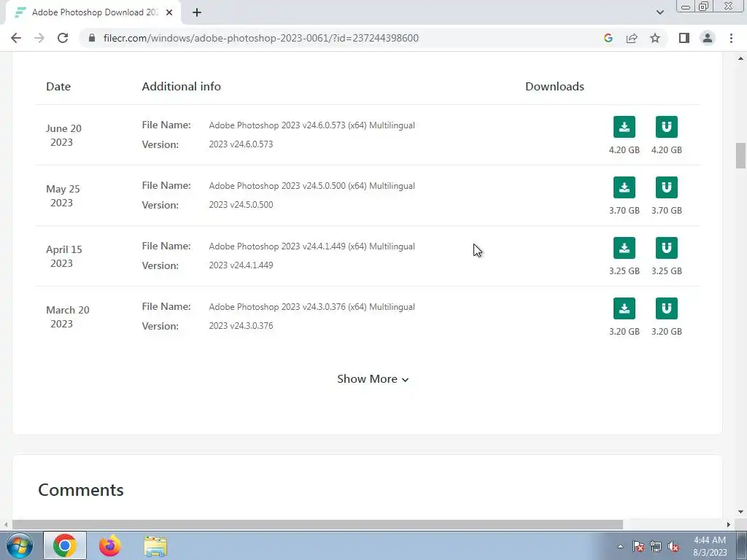Launch Firefox from the taskbar
The image size is (747, 560).
click(x=110, y=545)
